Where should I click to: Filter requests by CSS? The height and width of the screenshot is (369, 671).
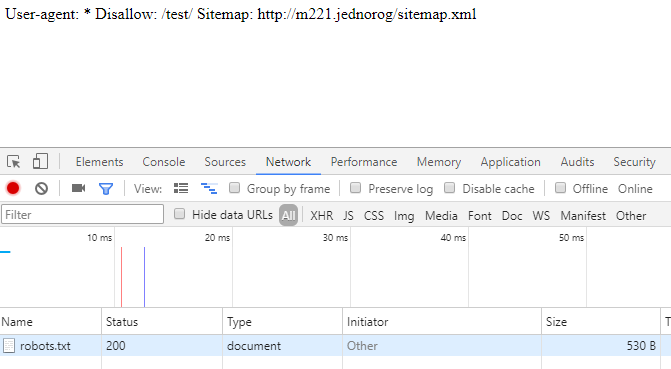coord(374,216)
